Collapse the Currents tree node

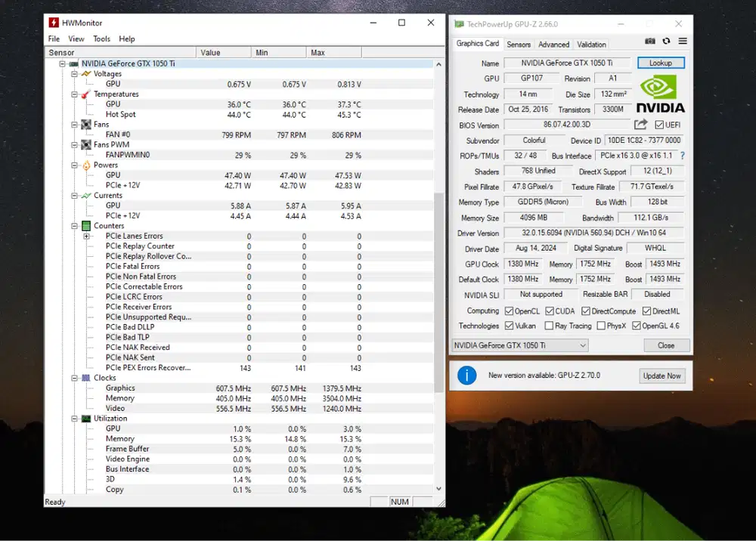click(74, 195)
